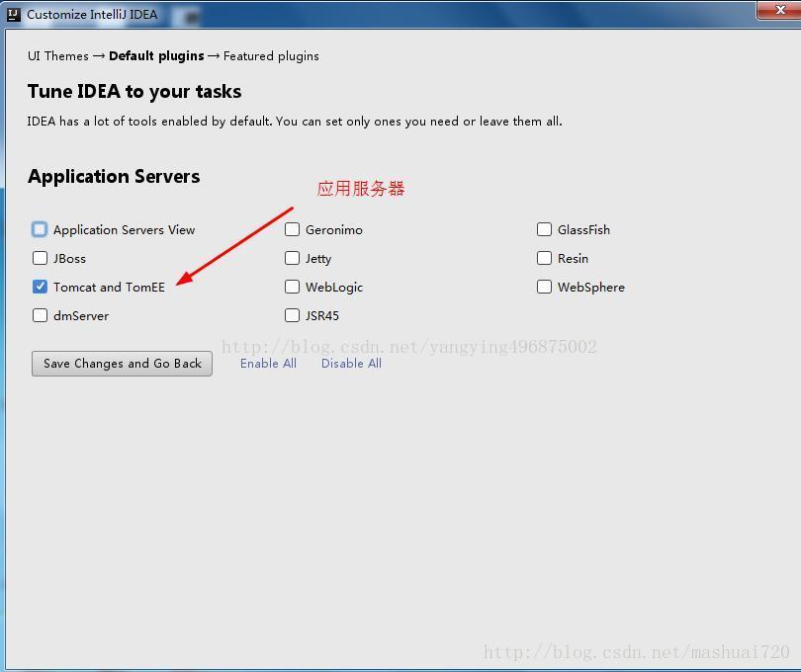Enable the JBoss server checkbox
801x672 pixels.
tap(40, 258)
